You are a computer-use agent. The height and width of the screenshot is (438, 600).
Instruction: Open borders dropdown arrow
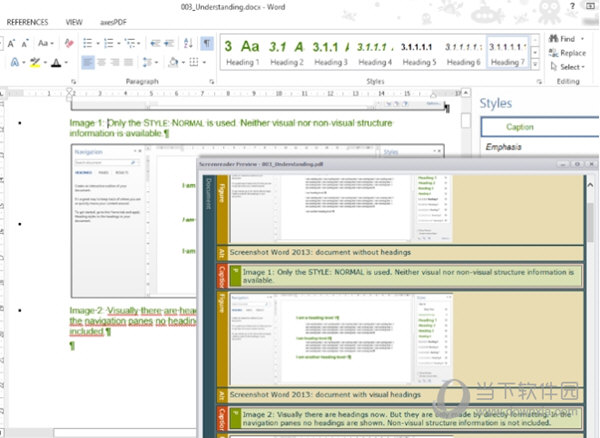pos(204,62)
